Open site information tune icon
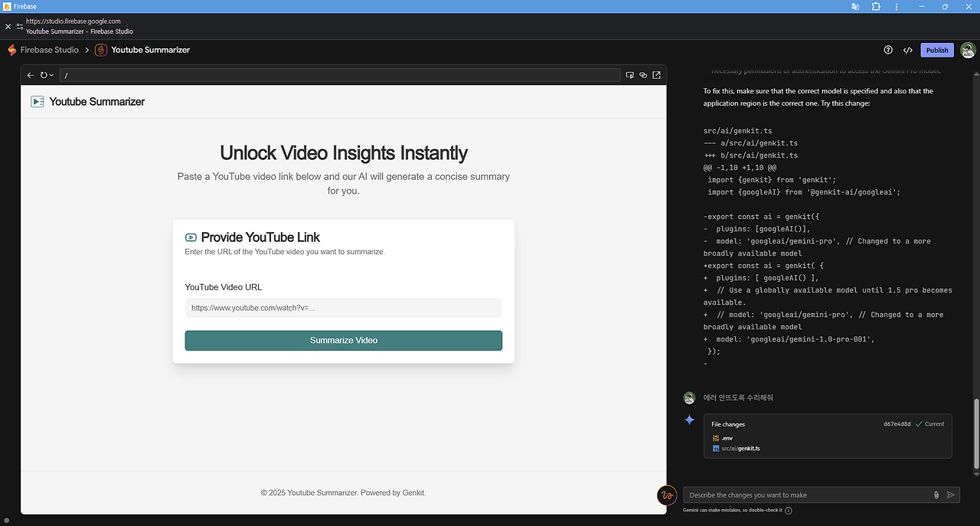The width and height of the screenshot is (980, 526). 20,26
